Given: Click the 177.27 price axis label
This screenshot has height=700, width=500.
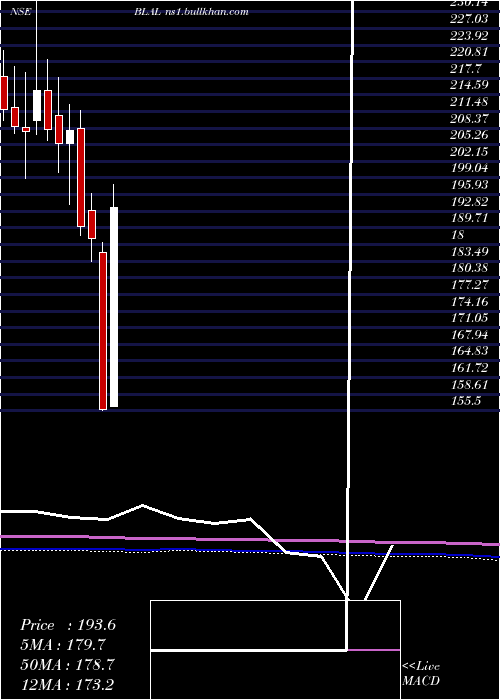Looking at the screenshot, I should point(469,284).
